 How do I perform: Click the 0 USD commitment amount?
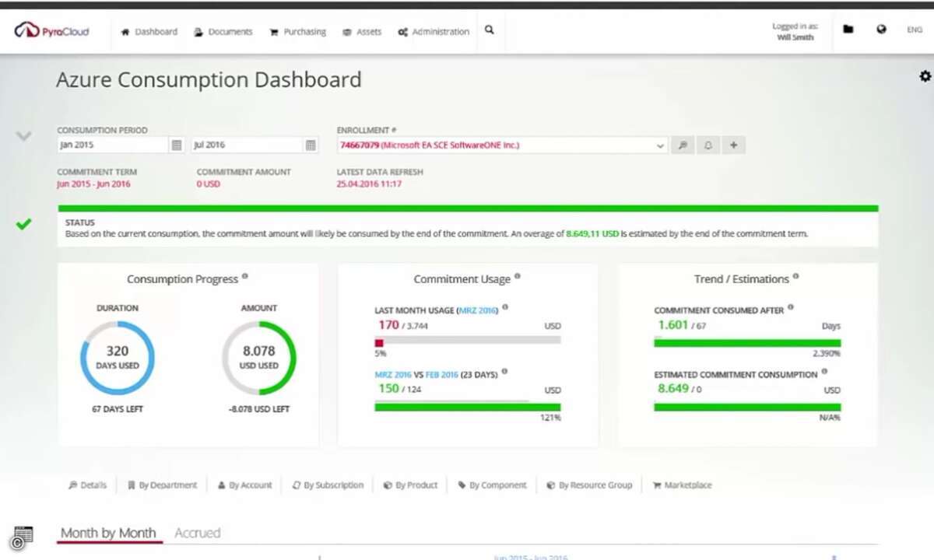208,184
